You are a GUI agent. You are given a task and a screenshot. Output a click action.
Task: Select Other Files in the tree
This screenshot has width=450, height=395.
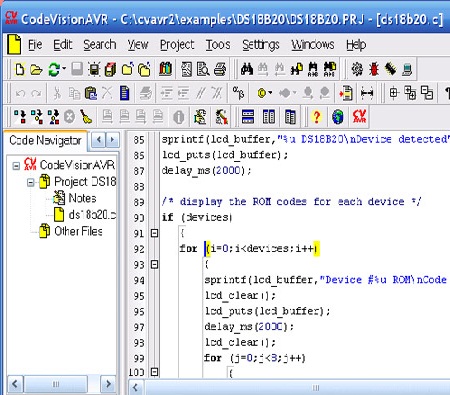coord(78,231)
